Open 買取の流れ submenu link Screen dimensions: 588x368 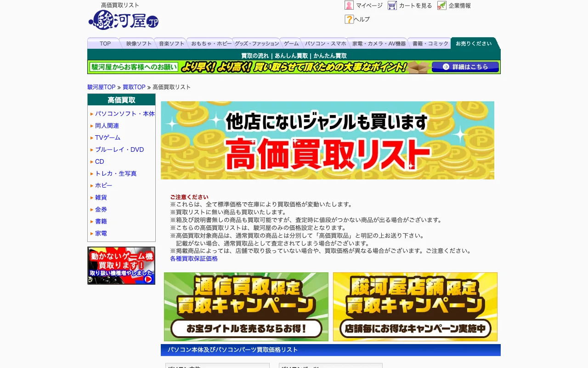coord(255,56)
